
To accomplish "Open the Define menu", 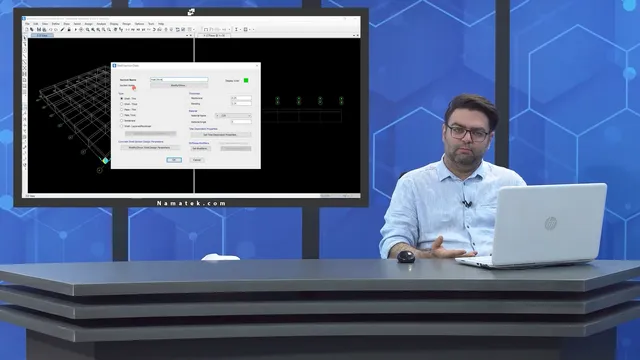I will coord(56,24).
